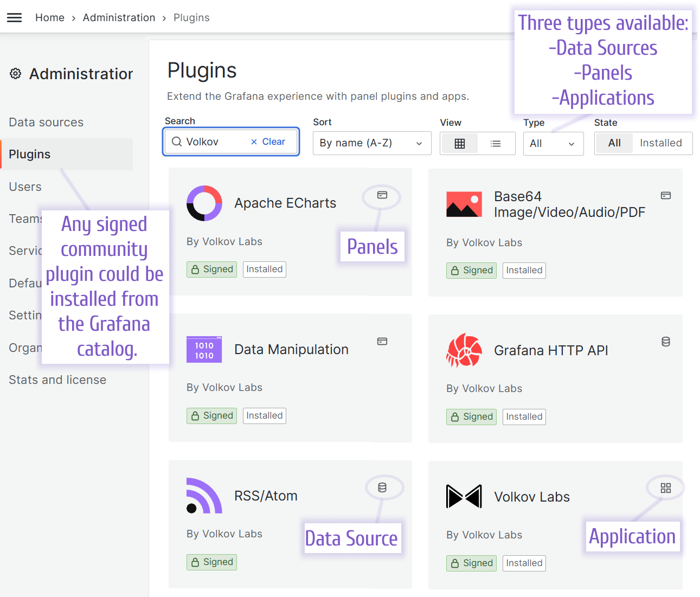This screenshot has height=597, width=700.
Task: Click Installed badge on Data Manipulation
Action: (x=265, y=416)
